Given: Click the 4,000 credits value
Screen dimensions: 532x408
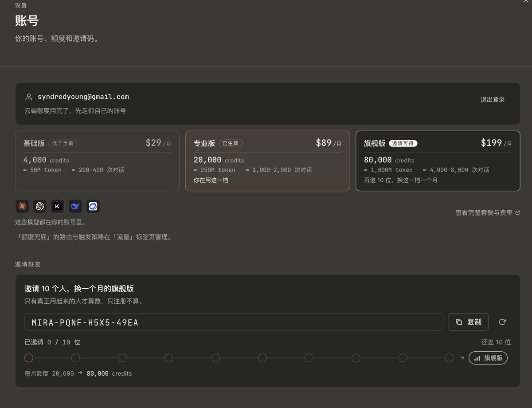Looking at the screenshot, I should pos(46,160).
